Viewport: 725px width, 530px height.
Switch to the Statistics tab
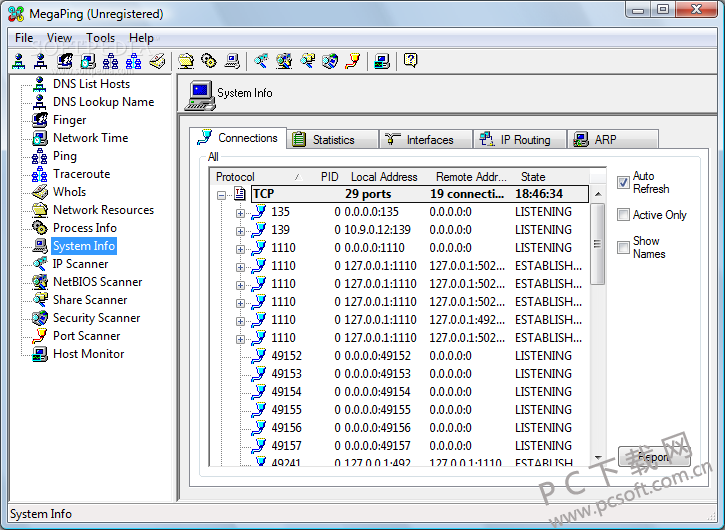[332, 139]
